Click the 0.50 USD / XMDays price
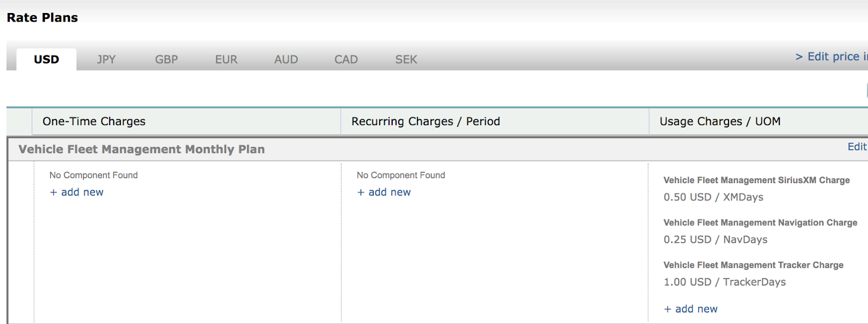Viewport: 868px width, 324px height. pos(713,197)
